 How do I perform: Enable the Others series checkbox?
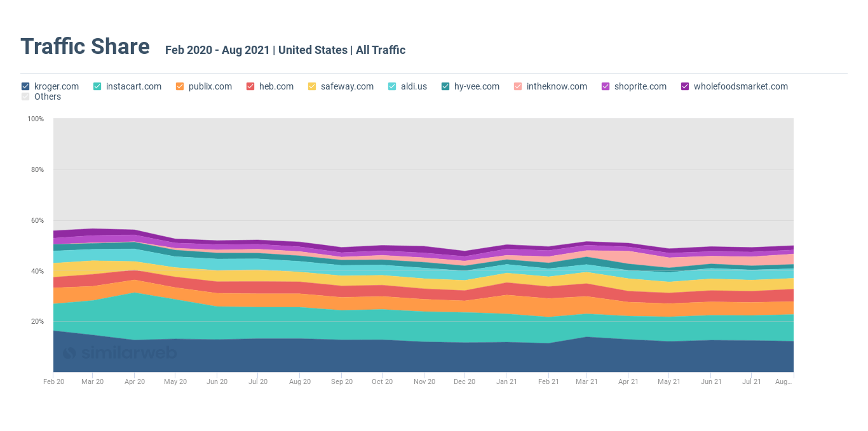(x=25, y=96)
